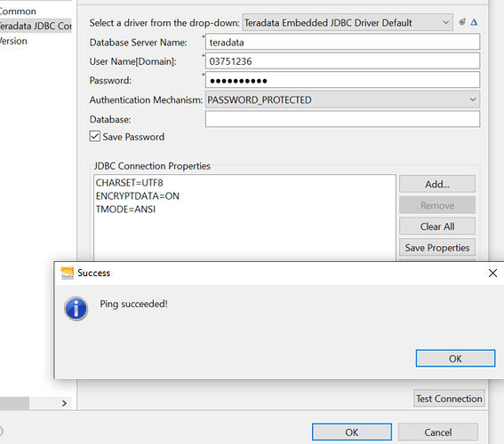This screenshot has height=444, width=504.
Task: Click the Save Properties button
Action: pyautogui.click(x=437, y=248)
